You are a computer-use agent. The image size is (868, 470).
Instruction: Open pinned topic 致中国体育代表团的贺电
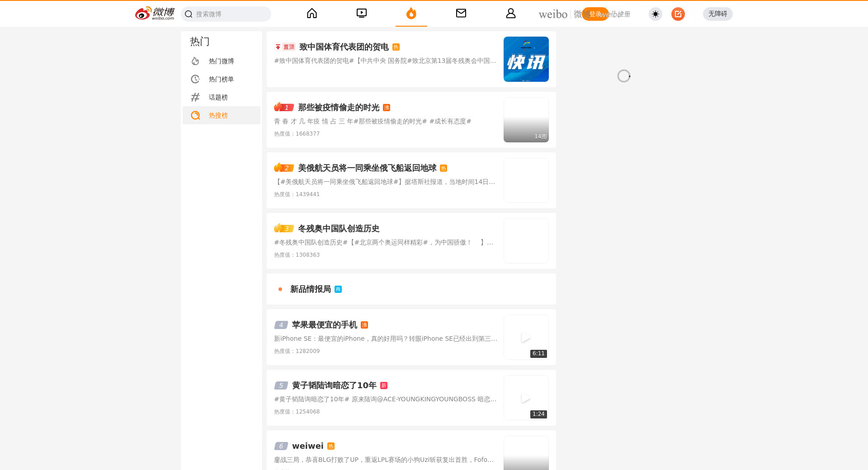[344, 47]
